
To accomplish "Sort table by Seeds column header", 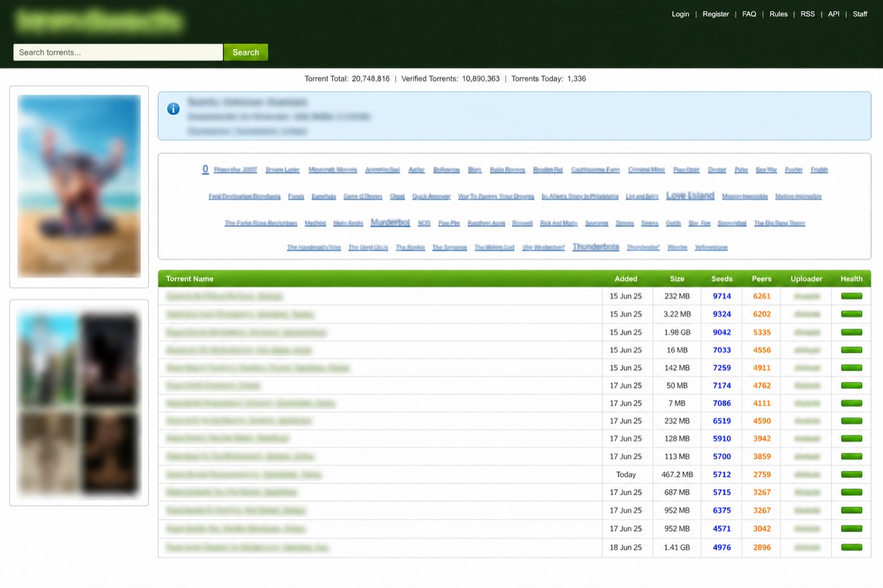I will (722, 279).
